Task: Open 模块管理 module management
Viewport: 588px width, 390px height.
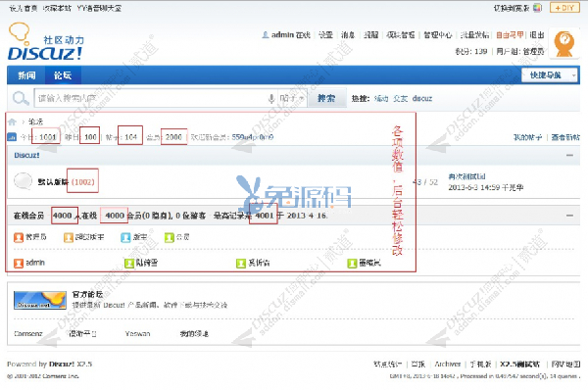Action: pos(401,35)
